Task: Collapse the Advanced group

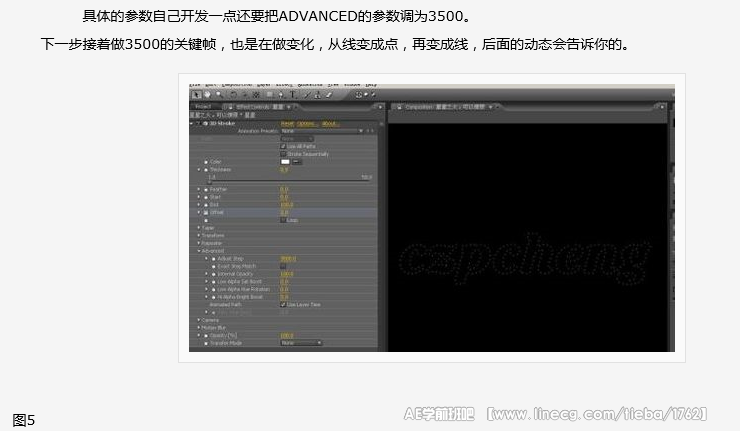Action: coord(199,251)
